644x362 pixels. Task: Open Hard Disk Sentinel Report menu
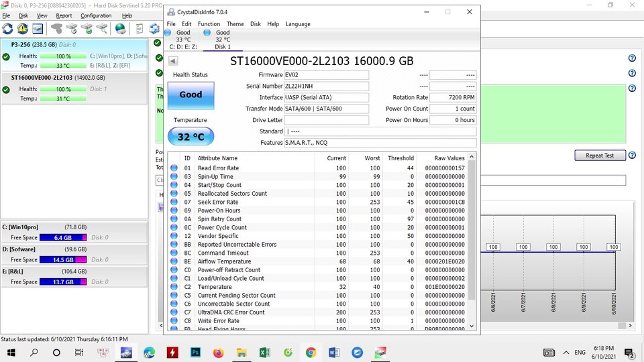[64, 15]
